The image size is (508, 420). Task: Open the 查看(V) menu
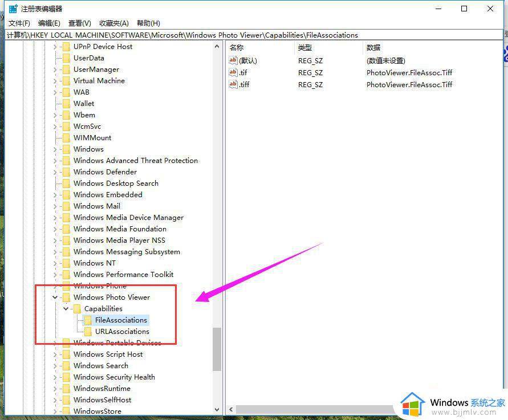[x=79, y=23]
